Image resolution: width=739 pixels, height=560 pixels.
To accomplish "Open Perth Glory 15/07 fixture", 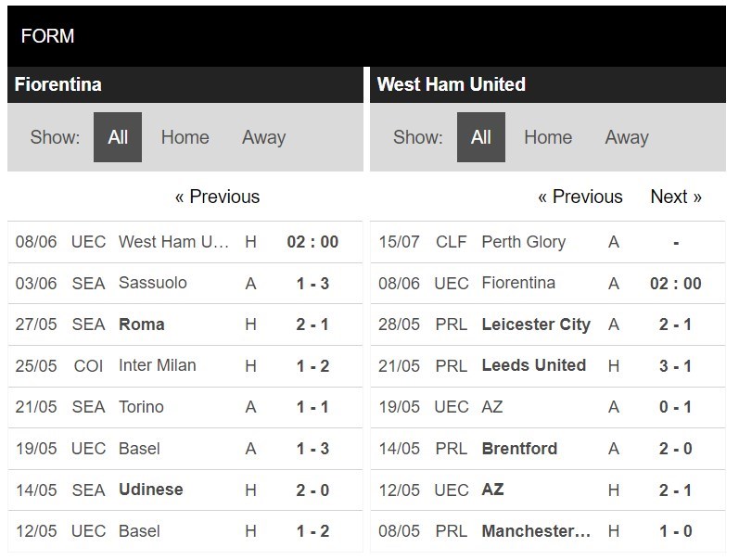I will (x=548, y=242).
